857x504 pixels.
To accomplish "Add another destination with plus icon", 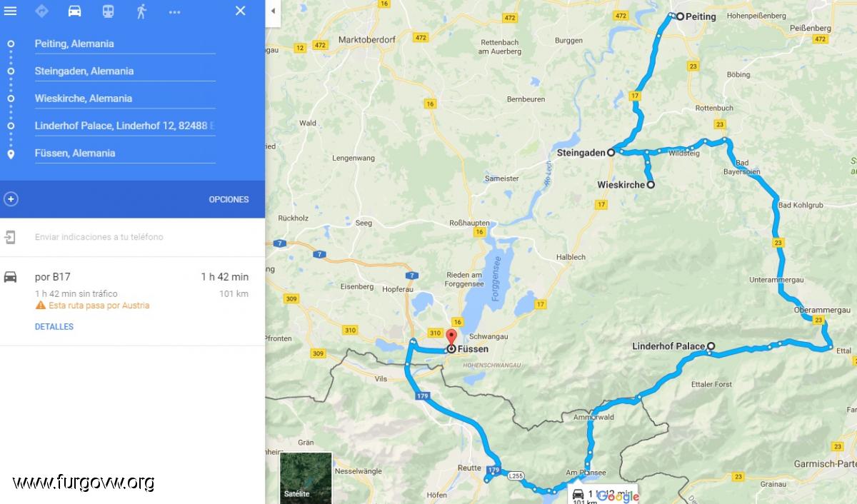I will (x=11, y=199).
